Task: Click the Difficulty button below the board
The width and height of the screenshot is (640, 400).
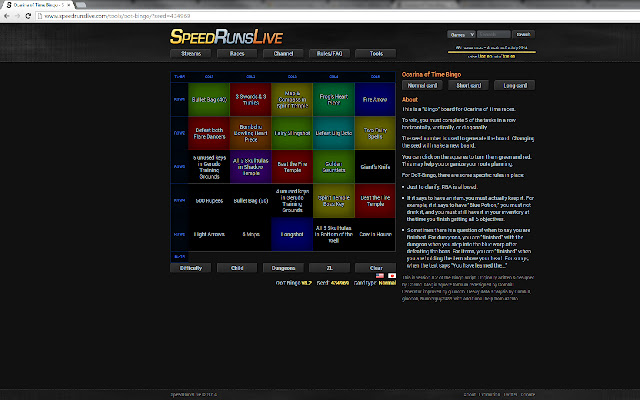Action: [x=193, y=268]
